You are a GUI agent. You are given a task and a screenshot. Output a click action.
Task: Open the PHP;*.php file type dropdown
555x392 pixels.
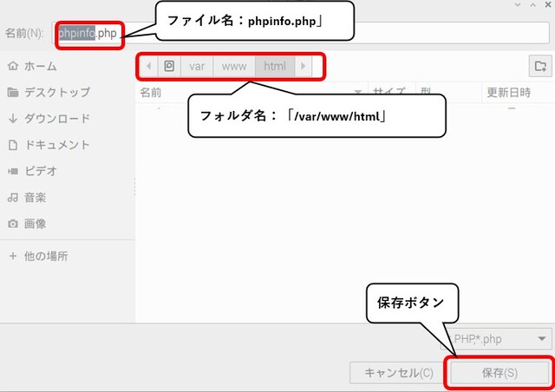click(x=496, y=339)
